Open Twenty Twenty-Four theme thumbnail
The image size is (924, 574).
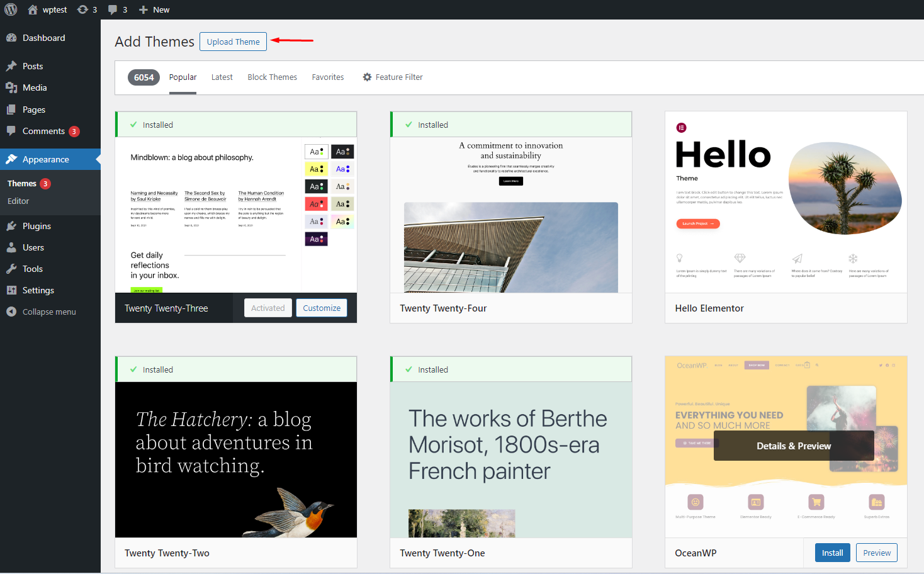click(x=511, y=215)
